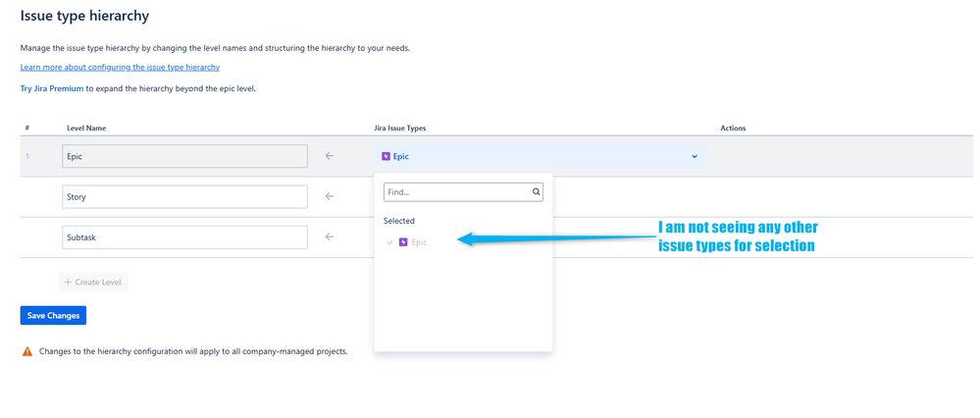
Task: Open Learn more about configuring hierarchy link
Action: pyautogui.click(x=120, y=67)
